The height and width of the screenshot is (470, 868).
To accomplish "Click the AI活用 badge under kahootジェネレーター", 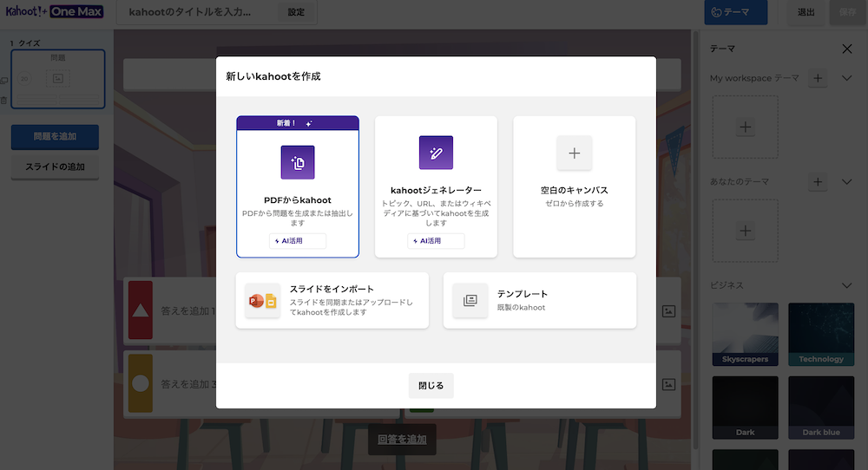I will [x=437, y=241].
